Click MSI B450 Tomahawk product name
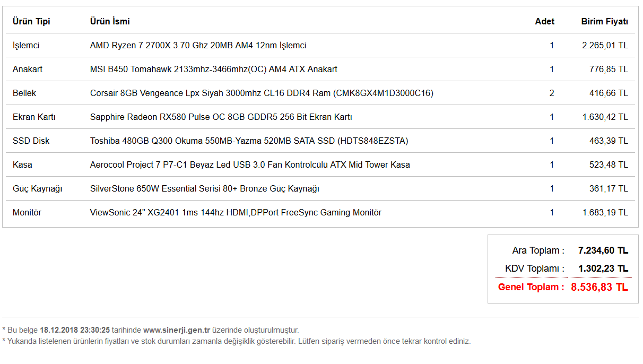 [214, 70]
